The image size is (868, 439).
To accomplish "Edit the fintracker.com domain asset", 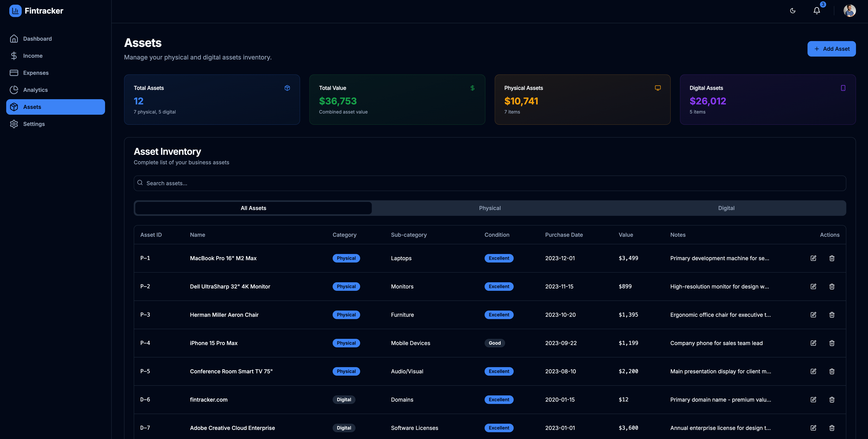I will click(x=813, y=400).
